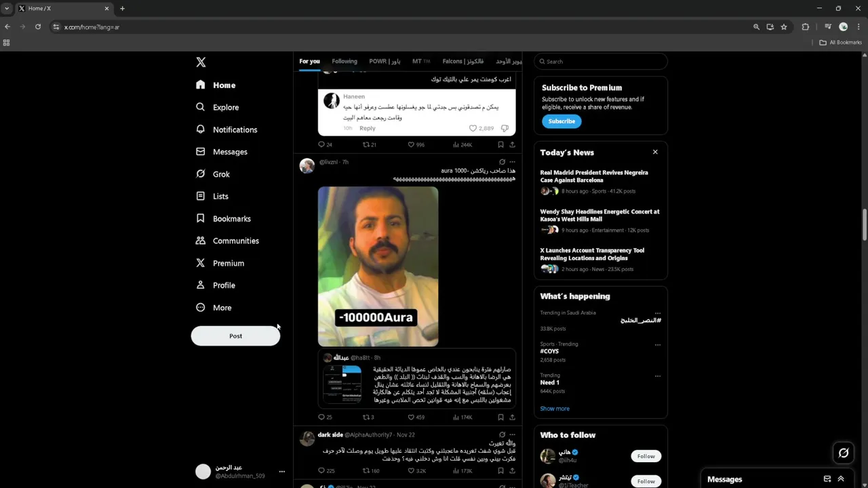The image size is (868, 488).
Task: Open more options on dark side post
Action: (512, 434)
